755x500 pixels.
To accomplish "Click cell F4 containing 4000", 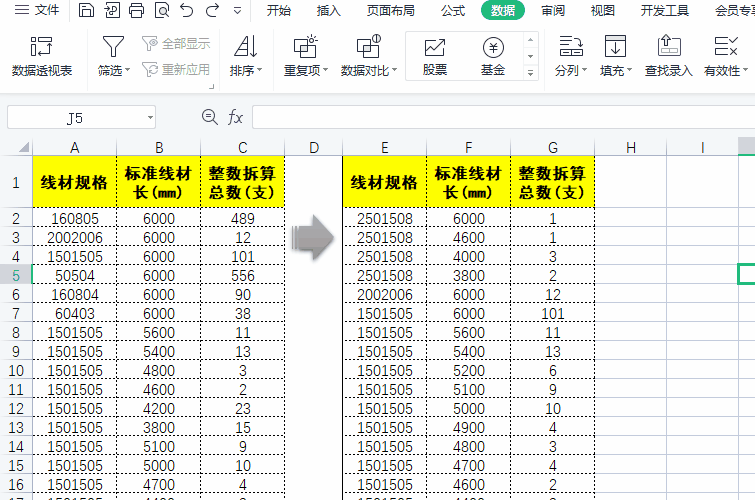I will click(x=469, y=257).
